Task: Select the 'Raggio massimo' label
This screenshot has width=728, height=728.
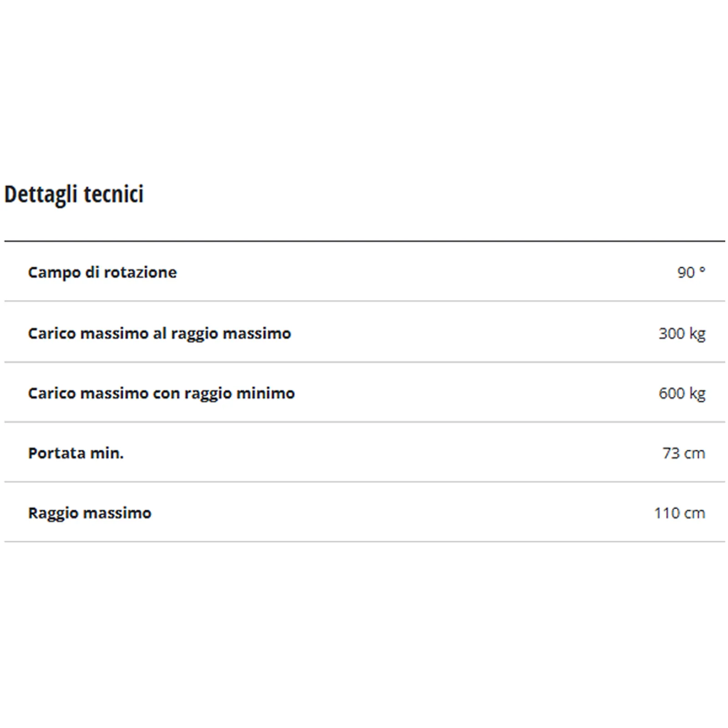Action: (x=90, y=513)
